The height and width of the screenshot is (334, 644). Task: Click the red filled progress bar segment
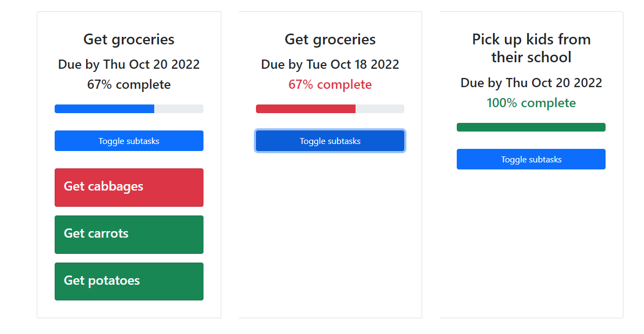point(305,109)
